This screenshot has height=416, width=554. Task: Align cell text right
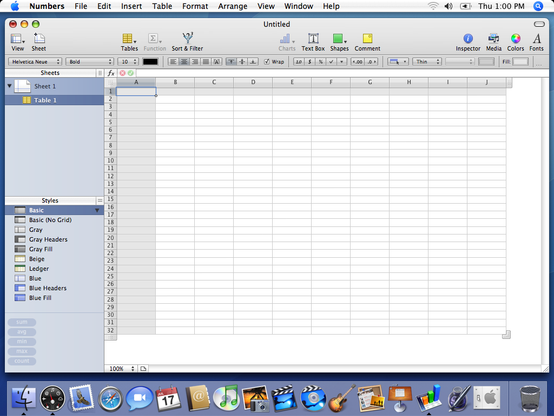click(x=195, y=62)
